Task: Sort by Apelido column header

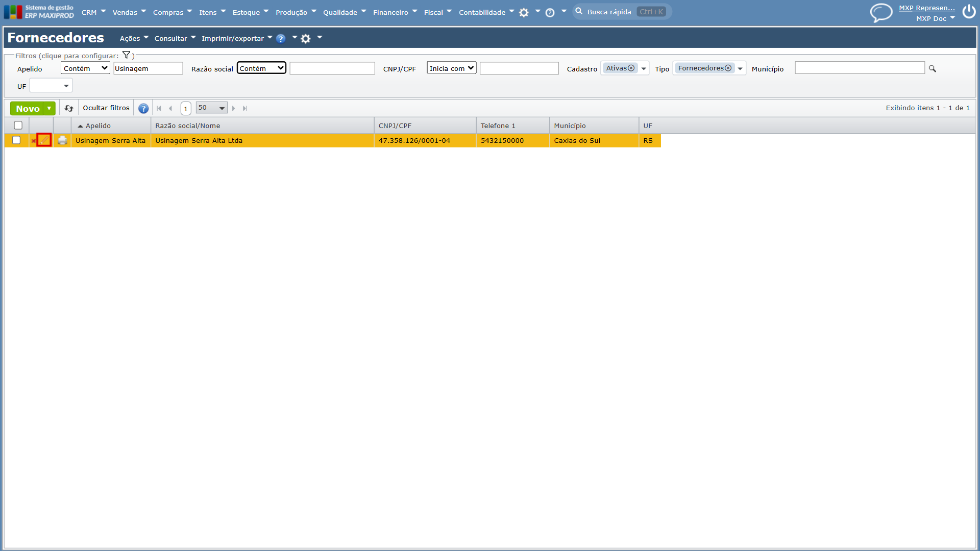Action: 98,126
